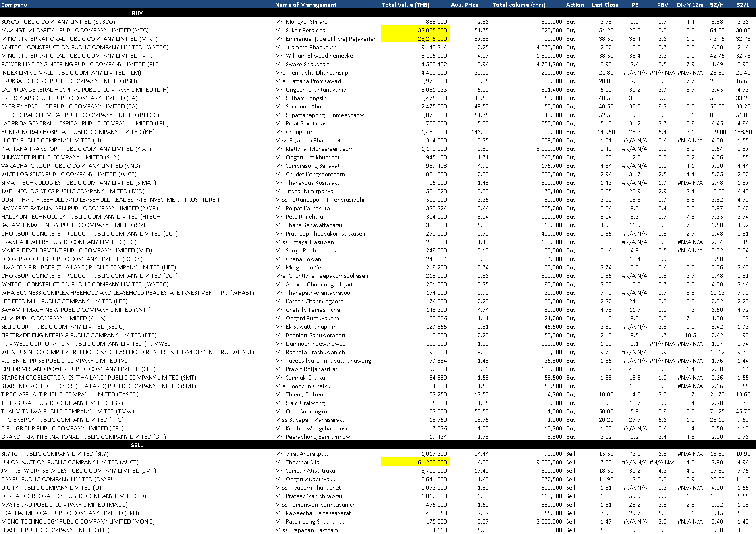This screenshot has width=756, height=534.
Task: Select HWA FONG RUBBER (HFT) company cell
Action: coord(89,267)
